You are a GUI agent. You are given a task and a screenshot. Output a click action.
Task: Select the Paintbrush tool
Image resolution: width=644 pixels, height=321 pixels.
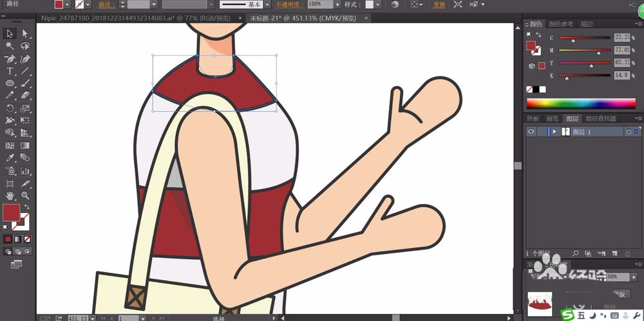click(x=25, y=84)
